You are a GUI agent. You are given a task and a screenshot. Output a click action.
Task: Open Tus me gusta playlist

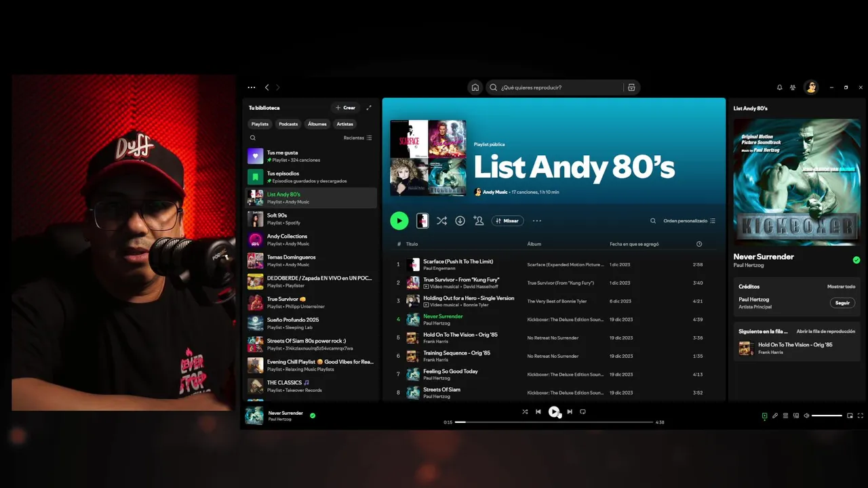click(311, 156)
